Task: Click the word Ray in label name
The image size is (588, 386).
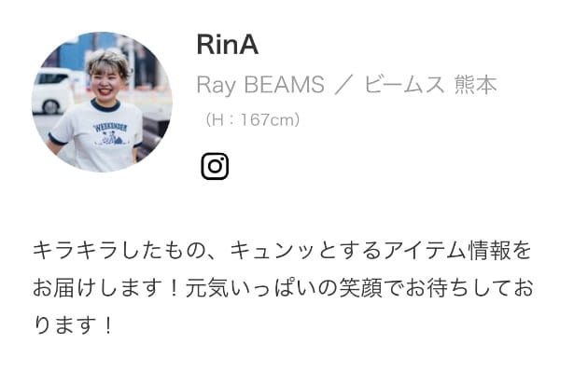Action: click(216, 85)
